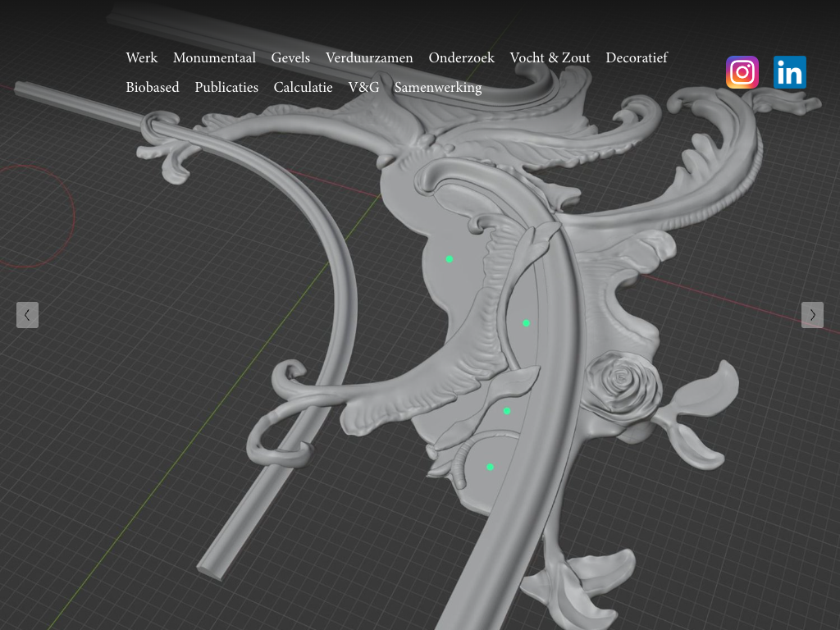The height and width of the screenshot is (630, 840).
Task: Click the lowest green hotspot dot
Action: (490, 468)
